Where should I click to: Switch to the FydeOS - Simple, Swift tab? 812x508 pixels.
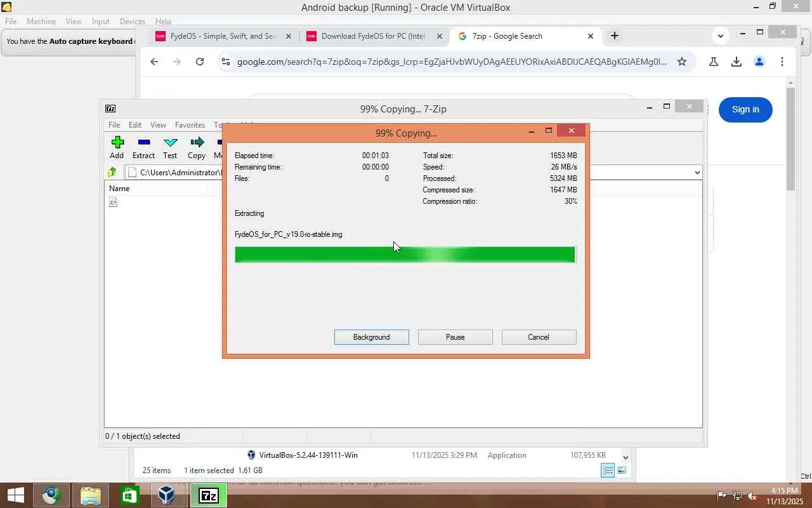[x=223, y=36]
